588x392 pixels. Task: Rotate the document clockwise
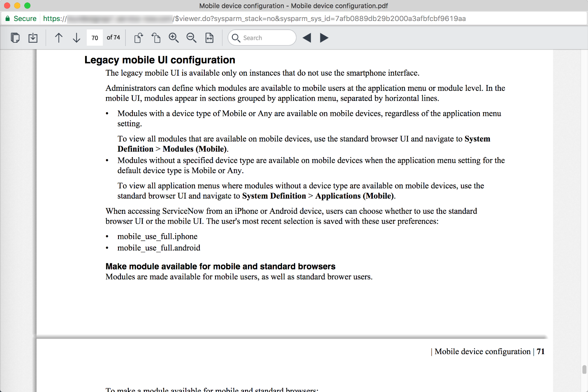point(139,38)
